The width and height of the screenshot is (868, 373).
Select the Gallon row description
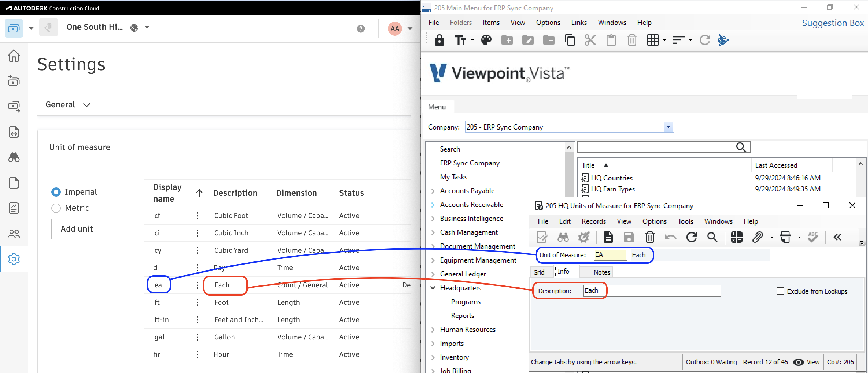click(x=224, y=337)
